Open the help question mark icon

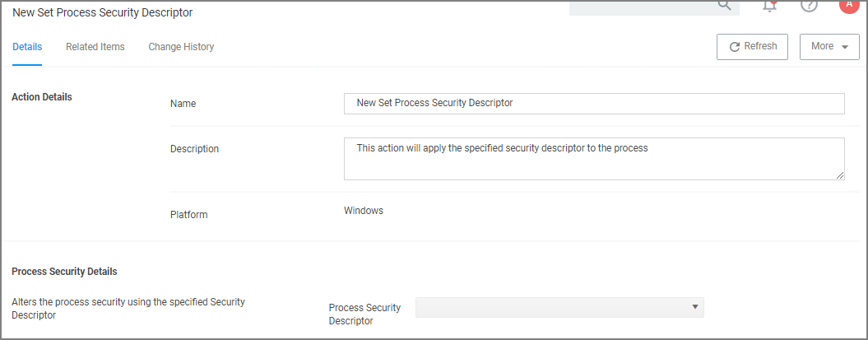809,6
